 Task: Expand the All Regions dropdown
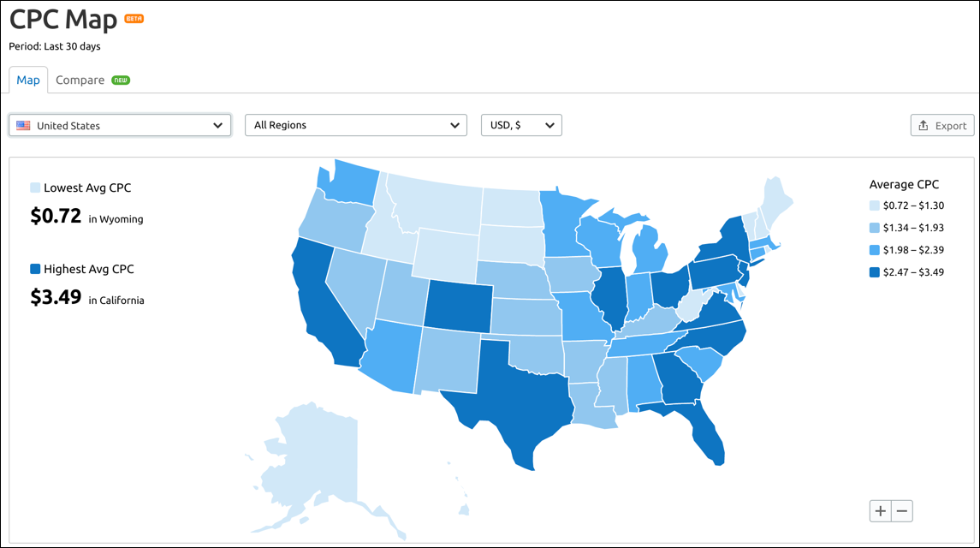coord(356,125)
